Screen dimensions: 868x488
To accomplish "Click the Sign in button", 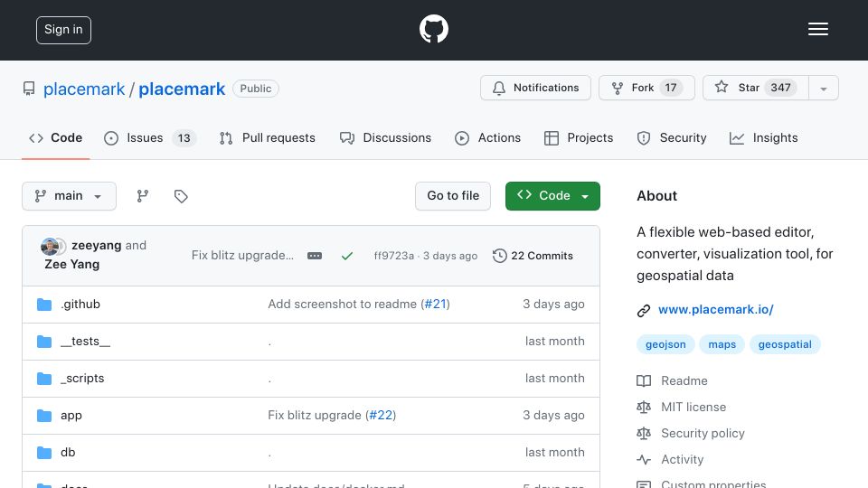I will [x=63, y=30].
